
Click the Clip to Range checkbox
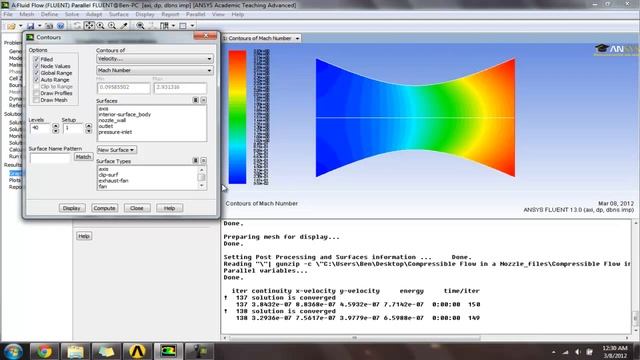pos(36,87)
